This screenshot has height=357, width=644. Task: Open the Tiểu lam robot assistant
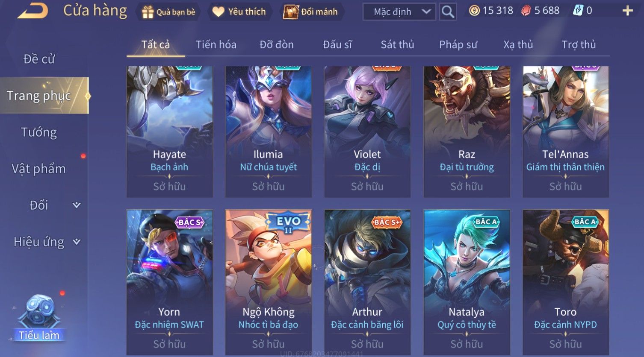[x=39, y=317]
